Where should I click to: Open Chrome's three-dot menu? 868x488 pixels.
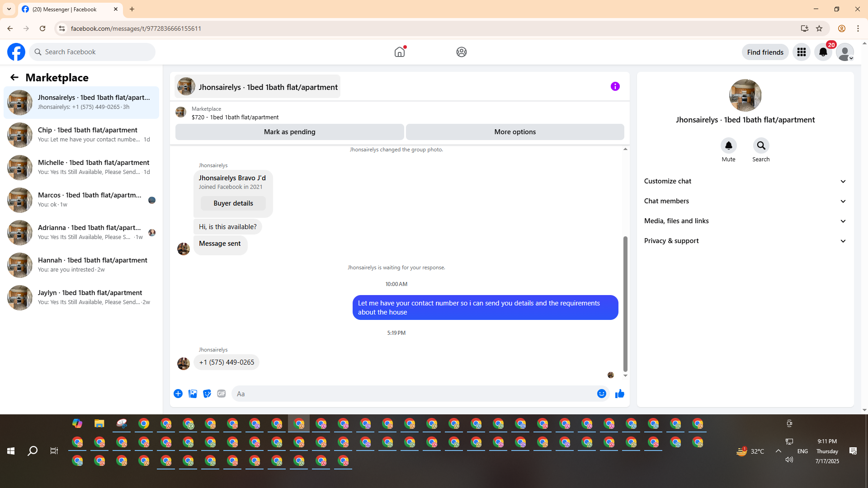pos(858,28)
